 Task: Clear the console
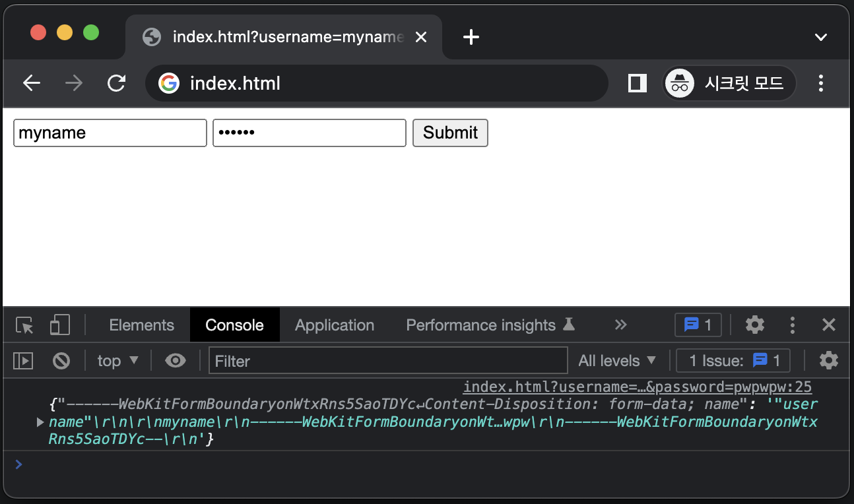61,361
